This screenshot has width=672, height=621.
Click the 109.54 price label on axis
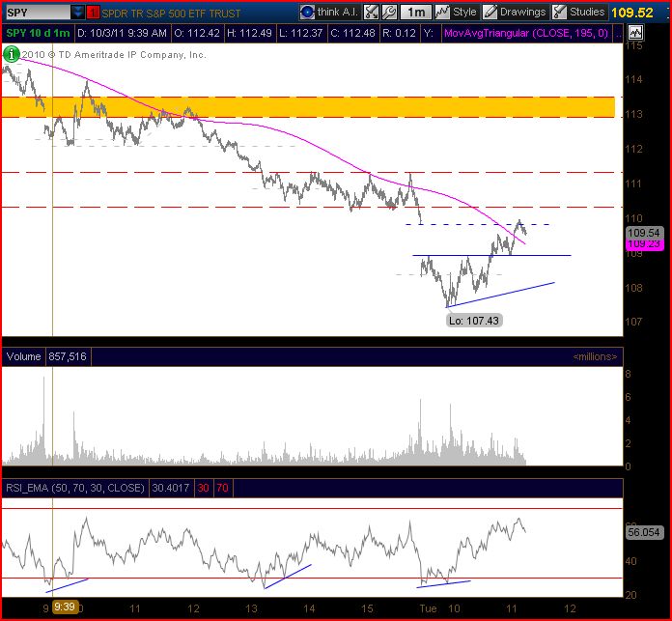[x=644, y=233]
